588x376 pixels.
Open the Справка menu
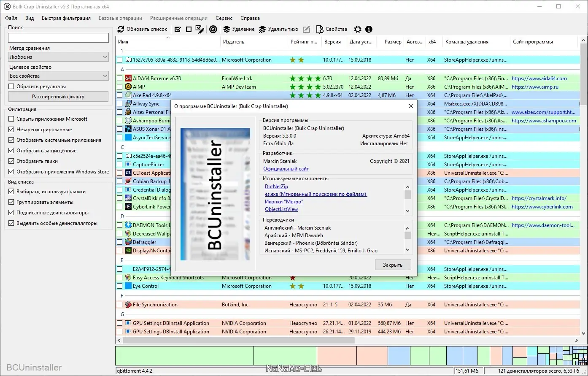[250, 18]
